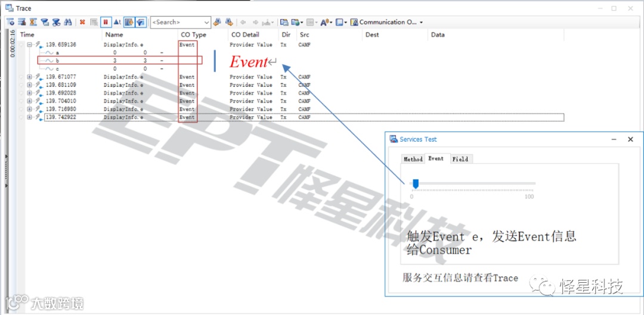
Task: Switch to the Field tab in Services Test
Action: click(x=460, y=159)
